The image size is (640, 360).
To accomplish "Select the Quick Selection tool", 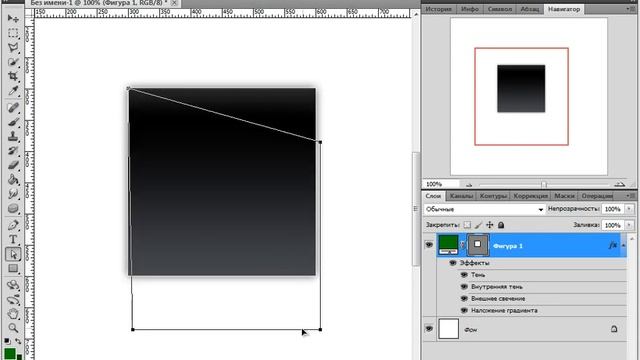I will pyautogui.click(x=13, y=62).
